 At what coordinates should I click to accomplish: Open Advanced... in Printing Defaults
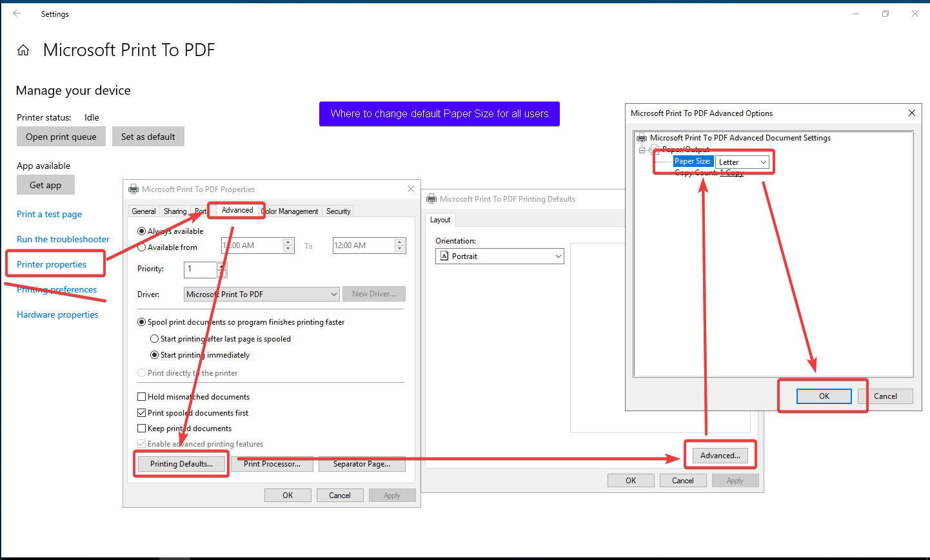[x=720, y=456]
